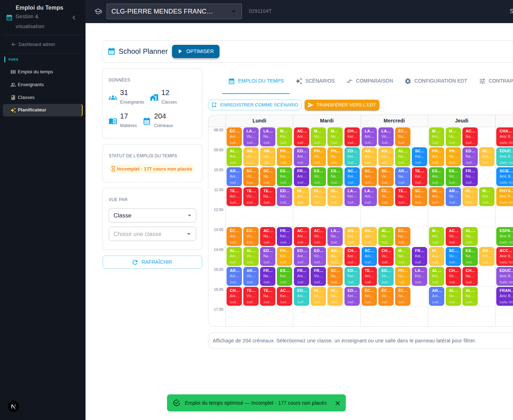
Task: Open the ESPA... Anic B. course card at 13:00
Action: tap(504, 236)
